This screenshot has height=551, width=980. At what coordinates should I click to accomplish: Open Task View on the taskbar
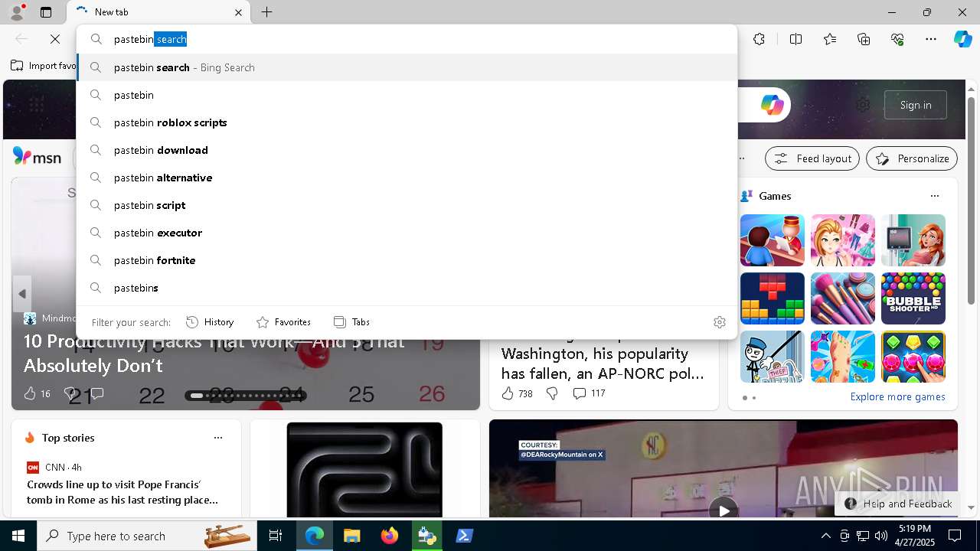(x=276, y=536)
